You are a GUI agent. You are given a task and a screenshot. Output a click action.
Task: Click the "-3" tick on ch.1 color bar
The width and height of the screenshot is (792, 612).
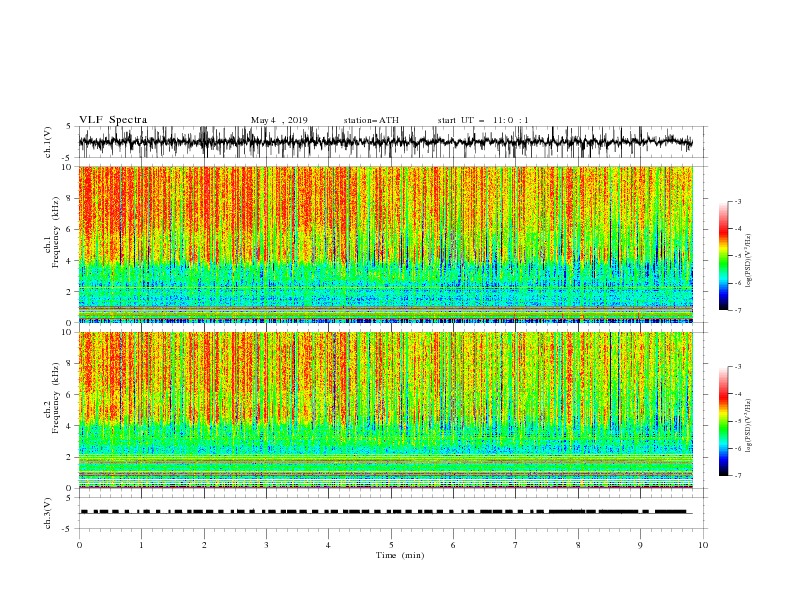[738, 201]
